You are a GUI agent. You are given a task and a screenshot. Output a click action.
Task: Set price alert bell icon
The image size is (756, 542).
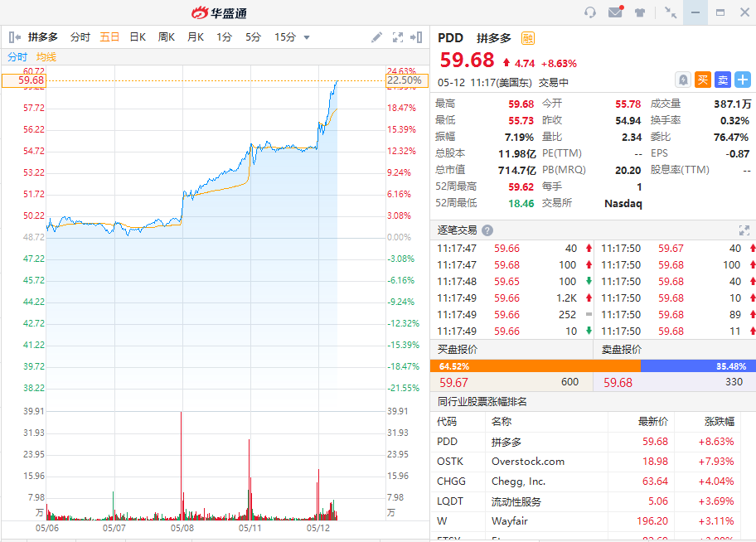point(683,80)
